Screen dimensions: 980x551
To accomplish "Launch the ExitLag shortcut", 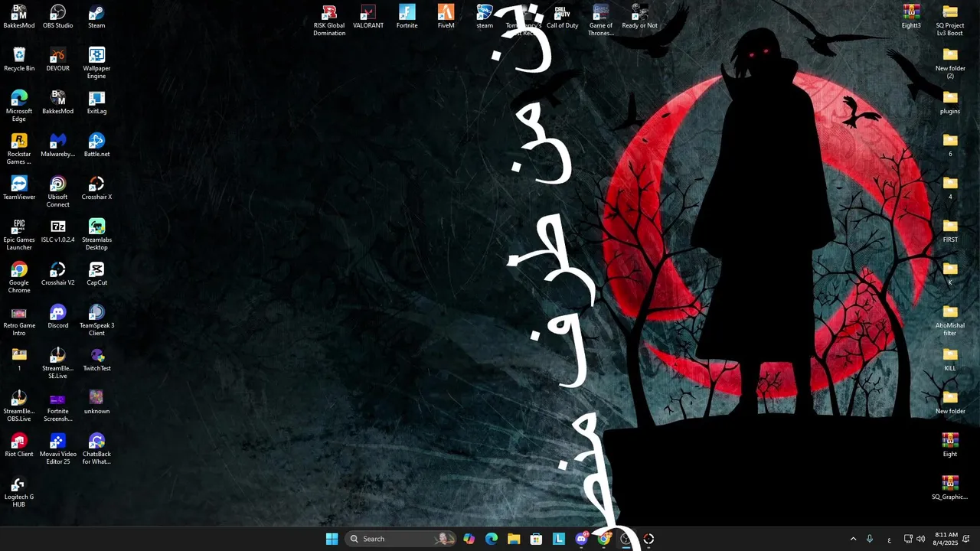I will pos(96,103).
